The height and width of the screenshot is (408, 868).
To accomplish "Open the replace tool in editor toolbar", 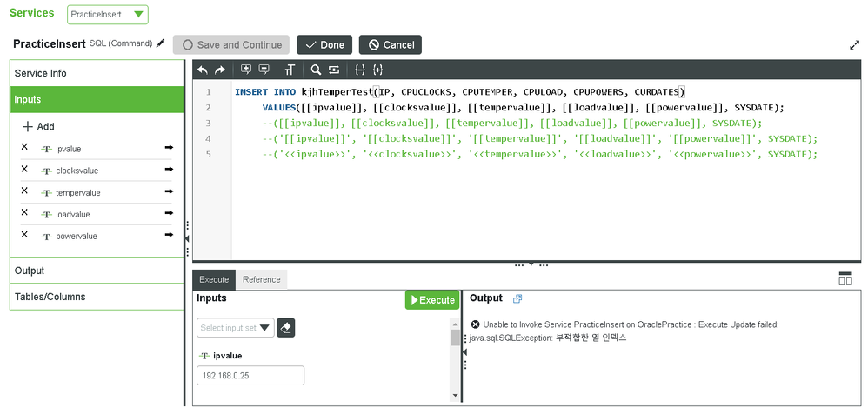I will point(333,70).
